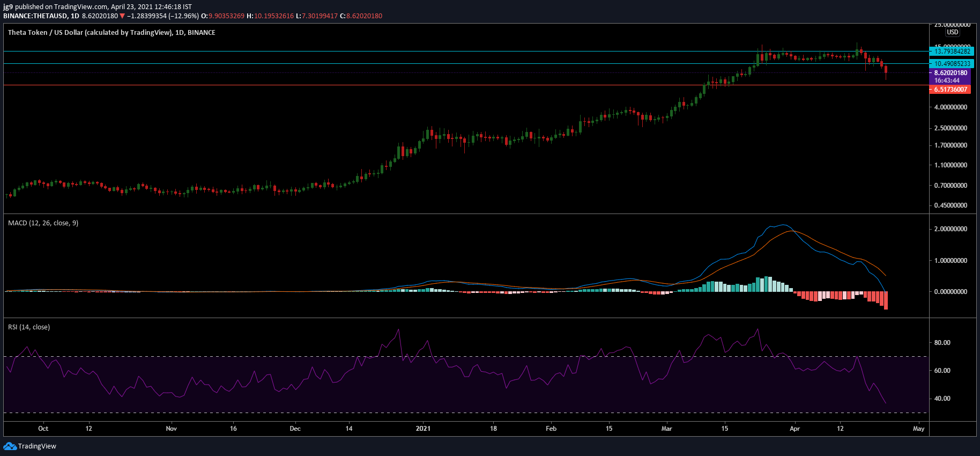980x456 pixels.
Task: Click the MACD (12, 26, close, 9) indicator title
Action: (x=43, y=223)
